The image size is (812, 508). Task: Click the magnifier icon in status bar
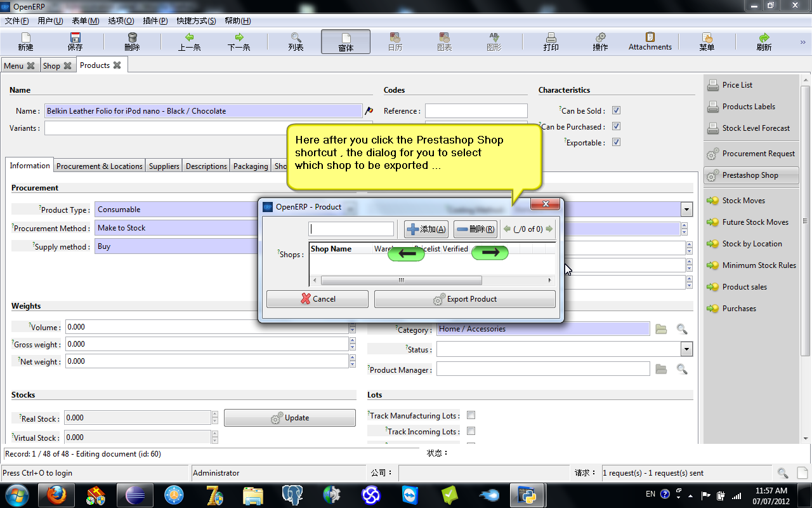[x=783, y=473]
